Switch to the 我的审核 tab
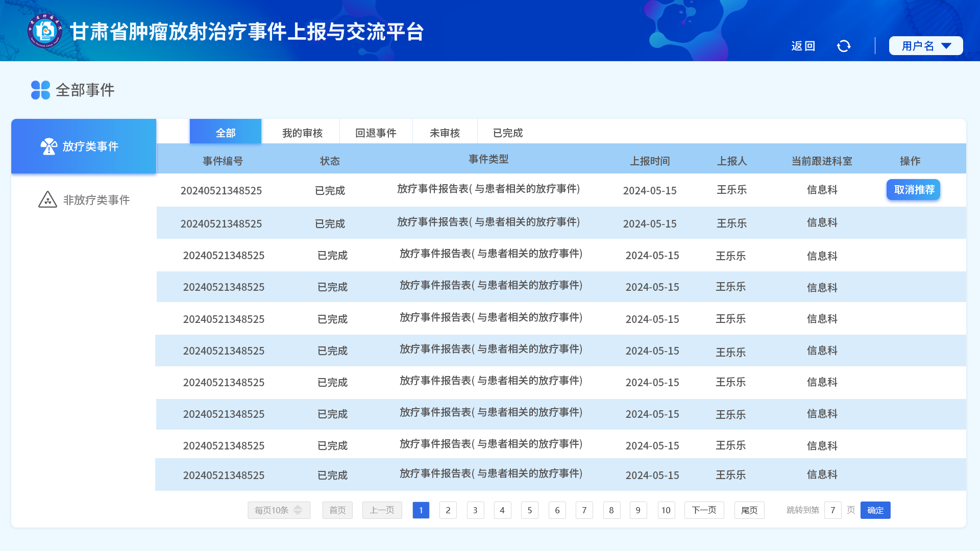The image size is (980, 551). (302, 133)
